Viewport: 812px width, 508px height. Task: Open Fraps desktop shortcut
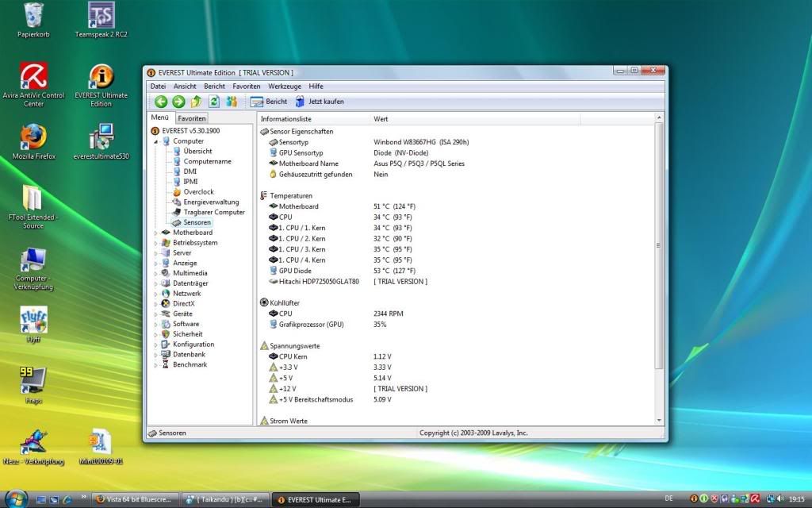[x=33, y=385]
